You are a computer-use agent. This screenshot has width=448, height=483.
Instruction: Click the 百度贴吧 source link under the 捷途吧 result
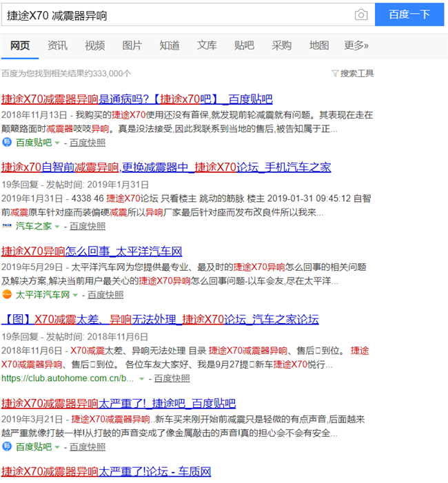[x=34, y=446]
